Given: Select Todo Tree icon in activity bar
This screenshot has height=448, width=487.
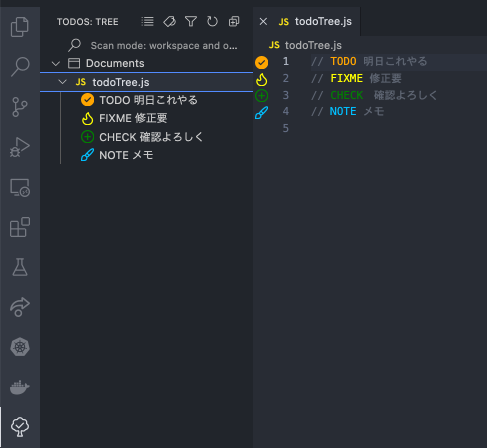Looking at the screenshot, I should pos(20,426).
